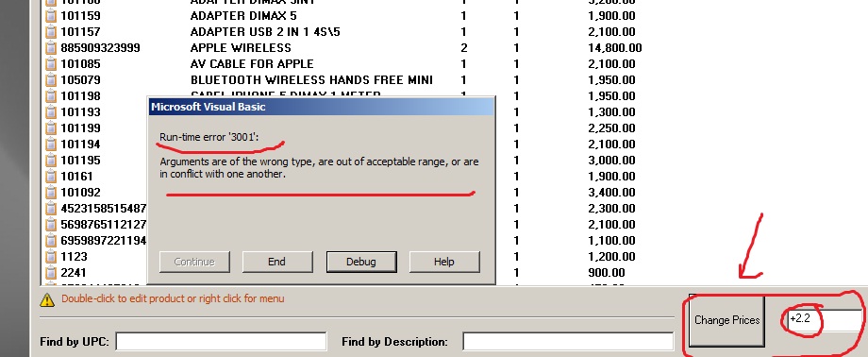Select product icon for 6959897221194
This screenshot has height=357, width=868.
tap(51, 241)
